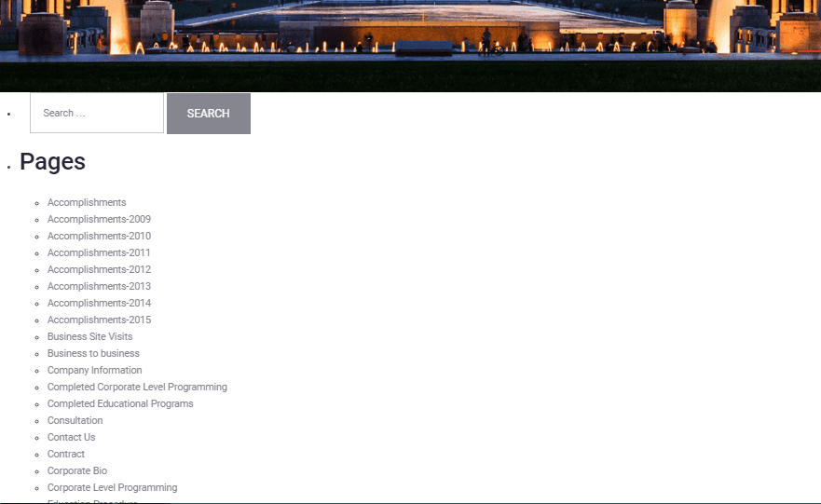Click the Accomplishments-2014 link
The width and height of the screenshot is (821, 504).
pyautogui.click(x=99, y=303)
